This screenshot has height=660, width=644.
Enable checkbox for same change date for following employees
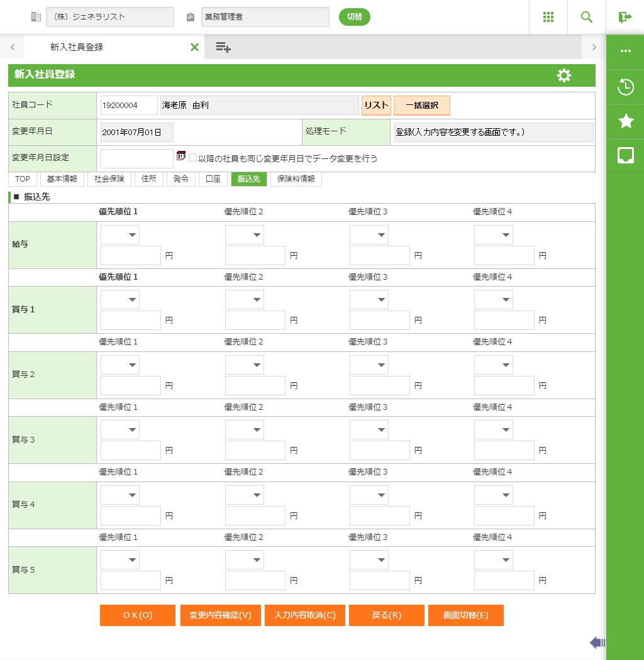(193, 158)
